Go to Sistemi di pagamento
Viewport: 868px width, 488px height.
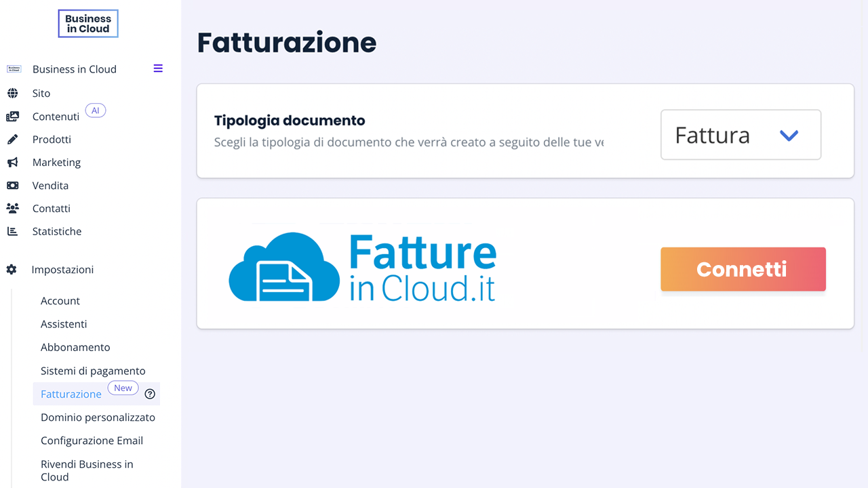click(x=93, y=371)
